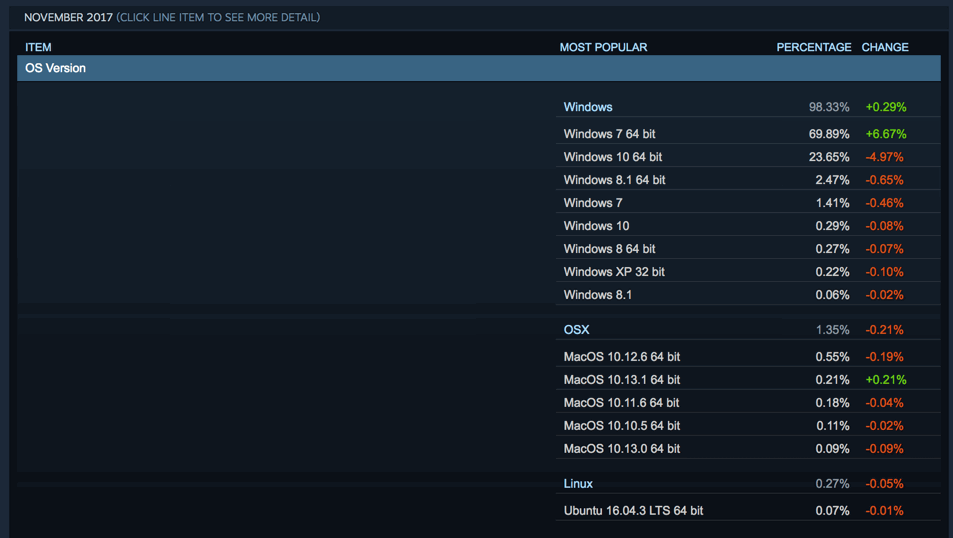This screenshot has height=538, width=953.
Task: Click the +6.67% change value
Action: (886, 134)
